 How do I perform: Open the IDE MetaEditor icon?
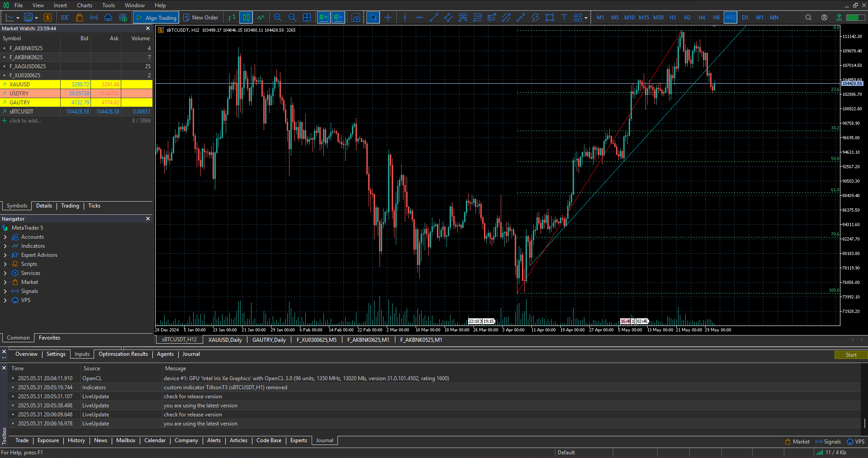point(65,18)
